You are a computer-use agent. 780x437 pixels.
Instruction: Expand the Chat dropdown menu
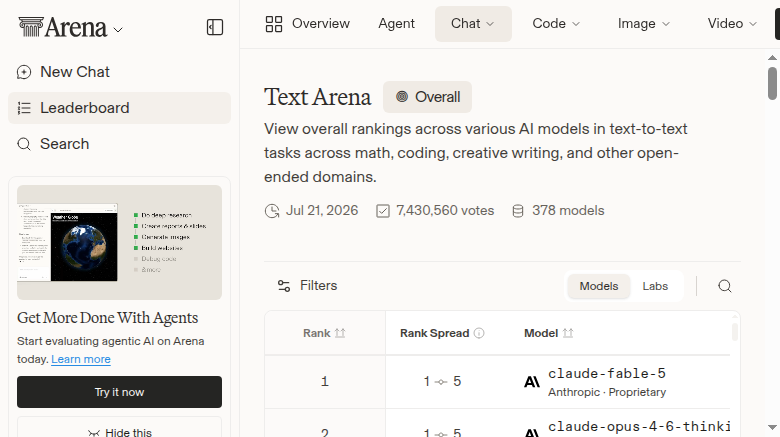(473, 24)
